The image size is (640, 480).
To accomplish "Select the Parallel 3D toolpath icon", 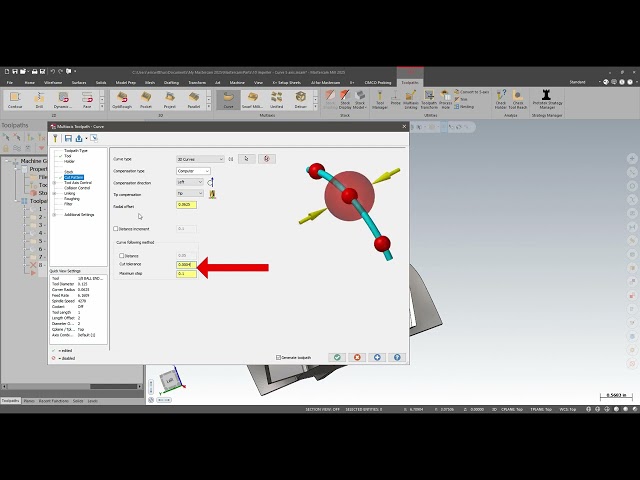I will pos(194,100).
